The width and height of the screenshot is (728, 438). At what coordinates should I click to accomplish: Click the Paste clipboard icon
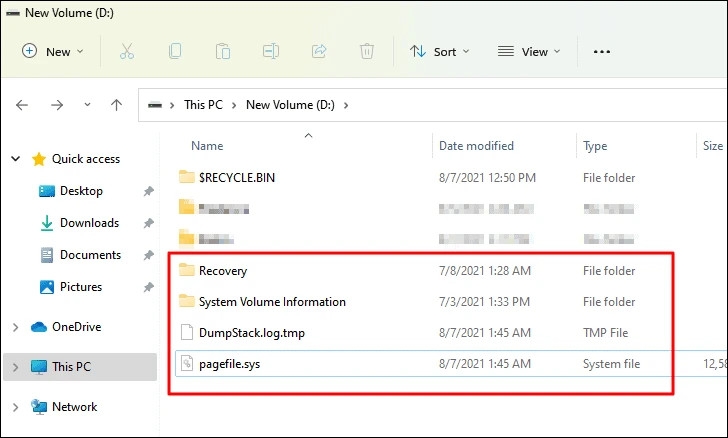(x=223, y=52)
